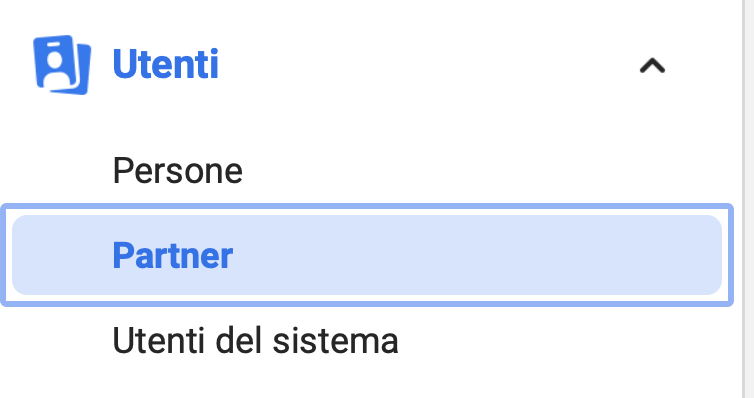Collapse the Utenti section with the chevron
754x398 pixels.
point(652,66)
